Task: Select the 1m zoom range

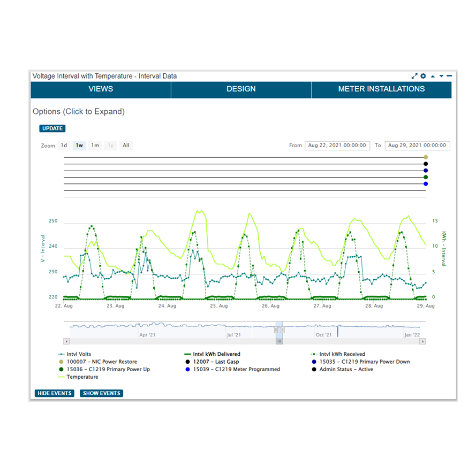Action: (x=95, y=146)
